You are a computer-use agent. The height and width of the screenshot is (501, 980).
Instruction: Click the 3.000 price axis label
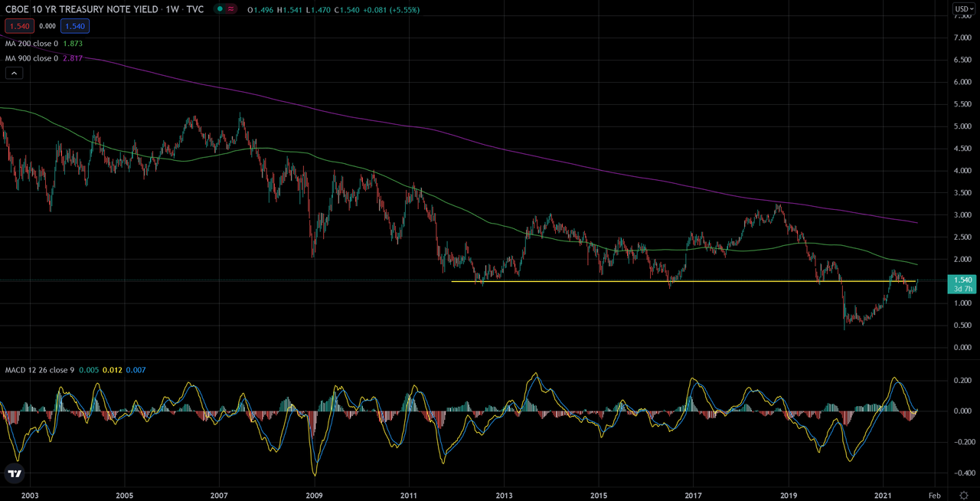coord(962,214)
